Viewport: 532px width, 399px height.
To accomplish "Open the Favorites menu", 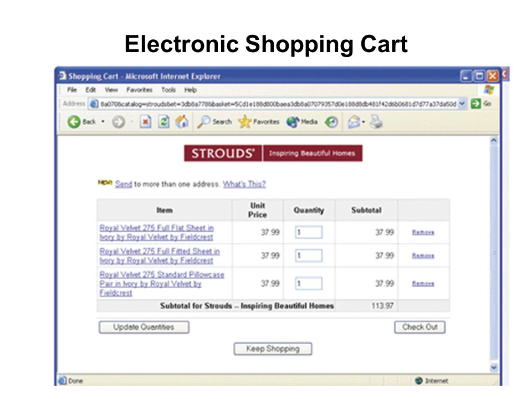I will (x=139, y=90).
